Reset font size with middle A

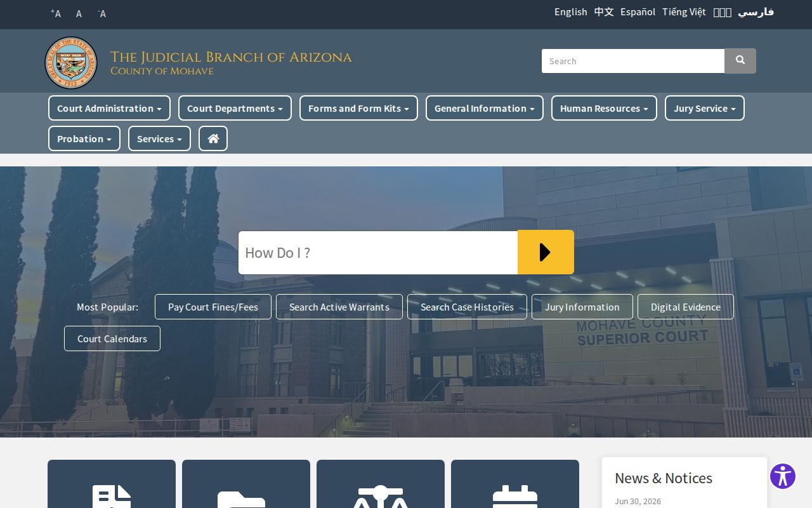[x=79, y=13]
